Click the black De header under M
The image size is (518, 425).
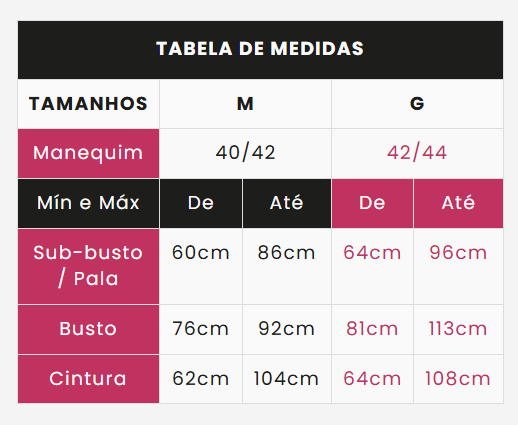201,203
